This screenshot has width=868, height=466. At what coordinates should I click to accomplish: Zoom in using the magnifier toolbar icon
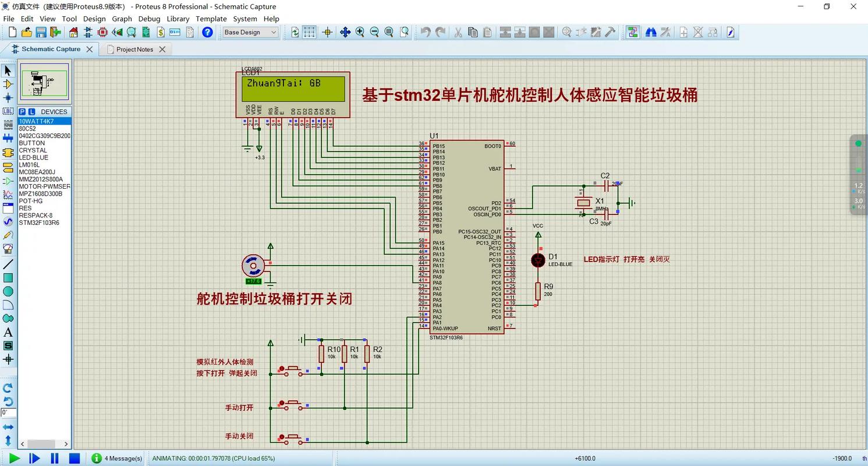(359, 32)
